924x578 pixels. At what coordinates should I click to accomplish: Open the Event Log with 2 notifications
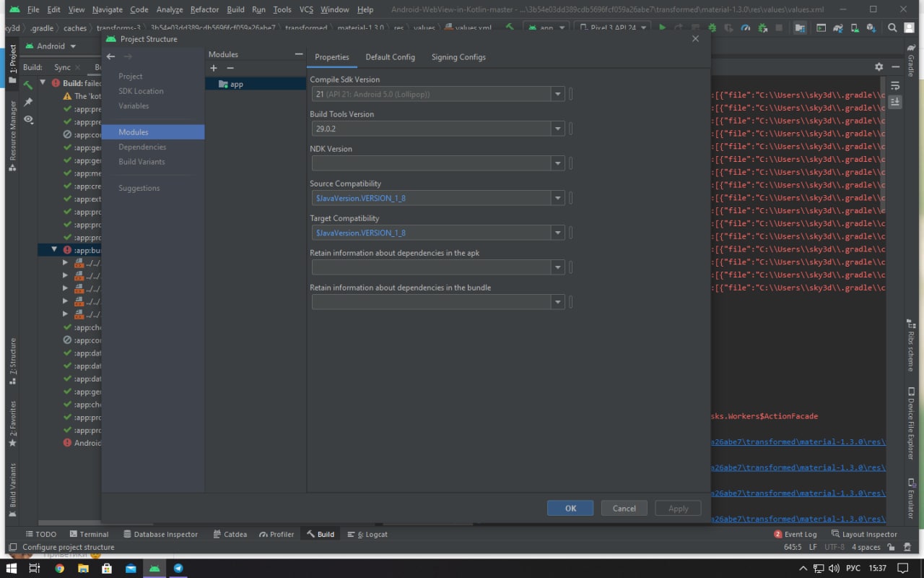796,534
